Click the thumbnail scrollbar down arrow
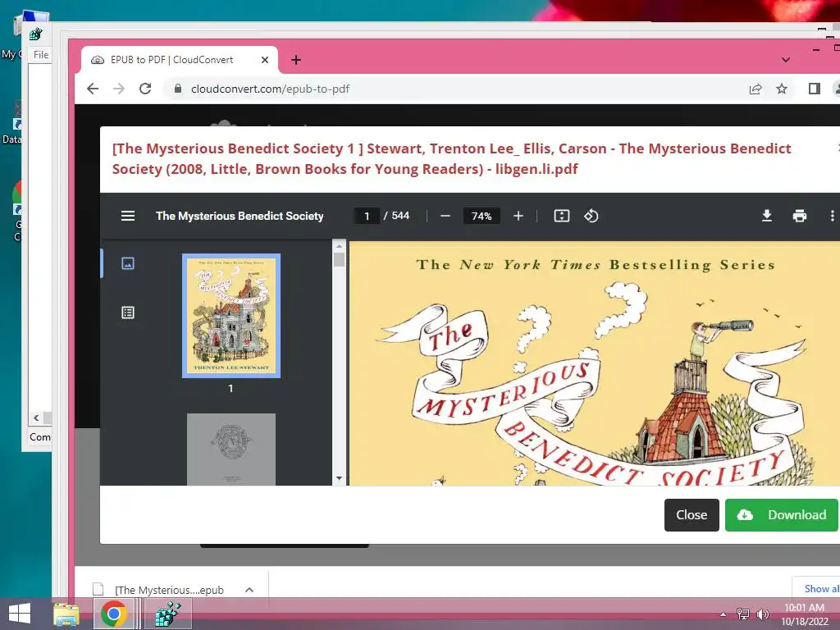 pyautogui.click(x=339, y=478)
